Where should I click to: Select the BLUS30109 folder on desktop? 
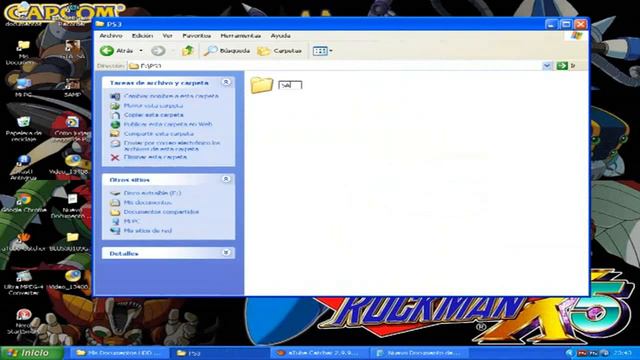coord(72,237)
